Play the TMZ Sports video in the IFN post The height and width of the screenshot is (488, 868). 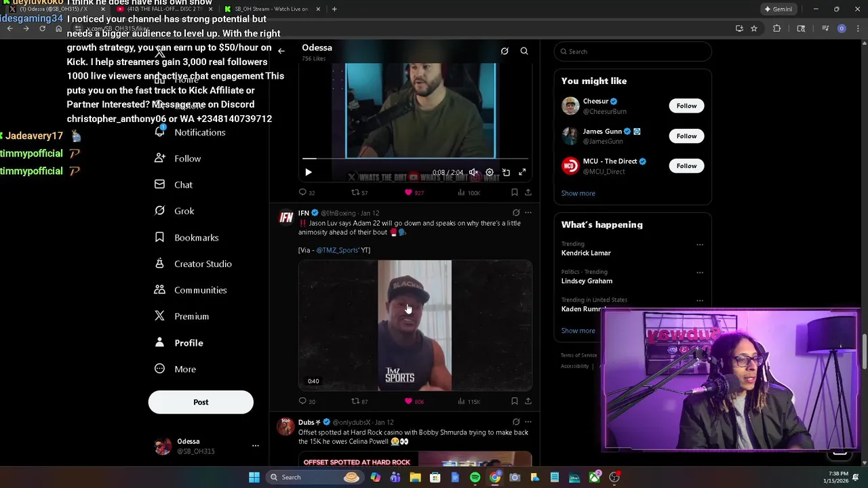pos(415,325)
